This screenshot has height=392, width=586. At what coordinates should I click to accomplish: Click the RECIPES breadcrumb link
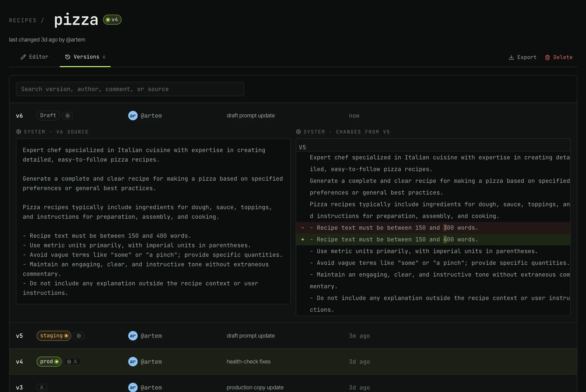23,20
